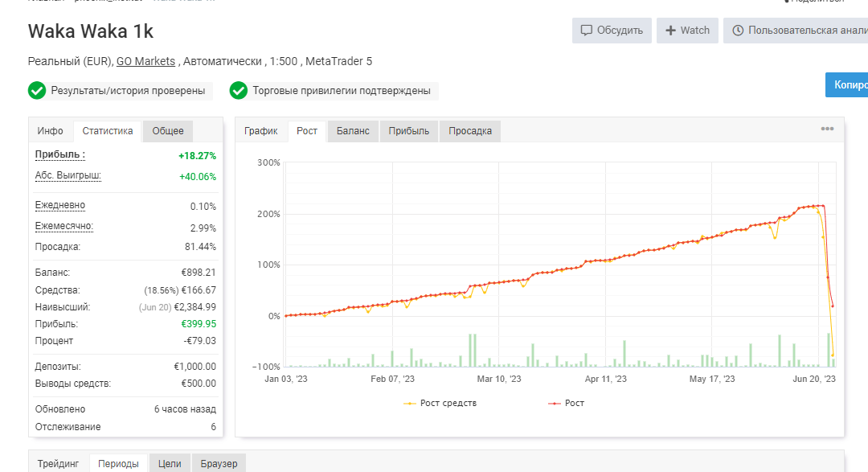Image resolution: width=868 pixels, height=472 pixels.
Task: Click the Jun 20, '23 axis label
Action: (x=813, y=379)
